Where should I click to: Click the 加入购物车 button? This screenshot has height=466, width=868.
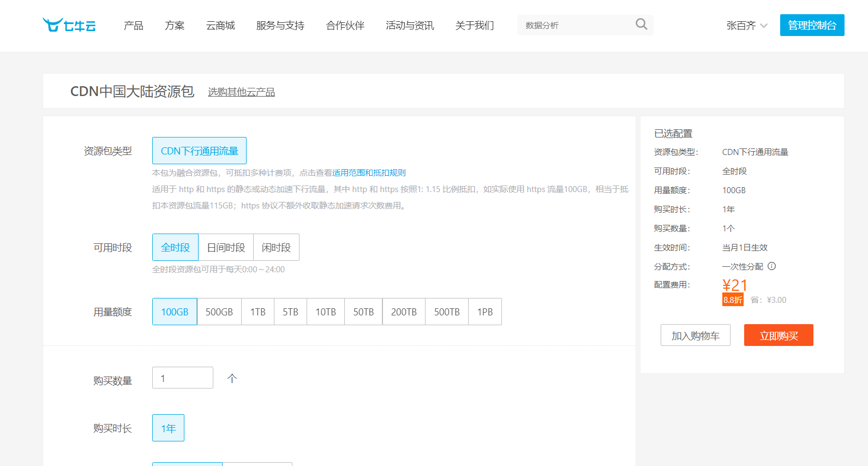tap(695, 336)
